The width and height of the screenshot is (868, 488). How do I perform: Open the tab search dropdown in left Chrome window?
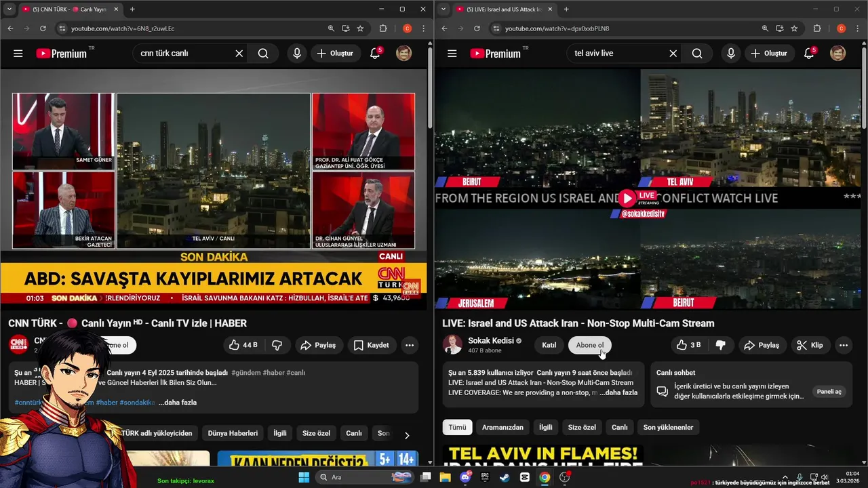pos(9,9)
